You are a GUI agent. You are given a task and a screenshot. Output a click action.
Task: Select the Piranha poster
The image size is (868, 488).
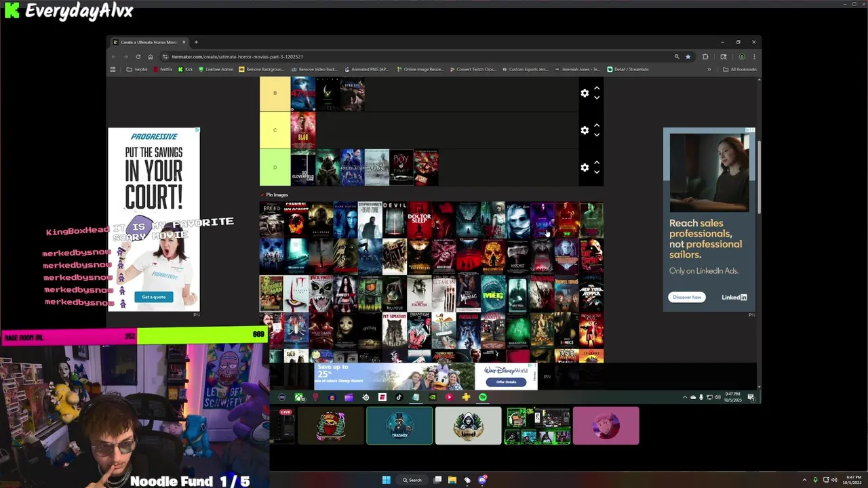pyautogui.click(x=443, y=329)
